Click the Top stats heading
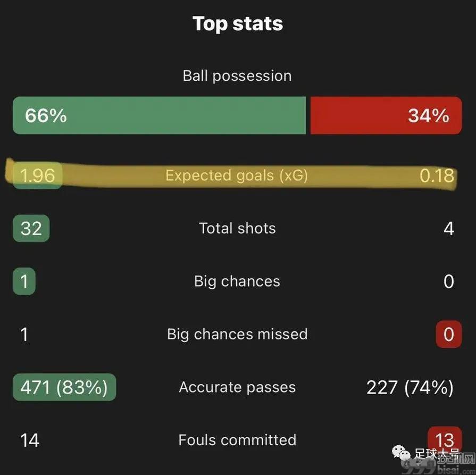476x475 pixels. coord(238,24)
